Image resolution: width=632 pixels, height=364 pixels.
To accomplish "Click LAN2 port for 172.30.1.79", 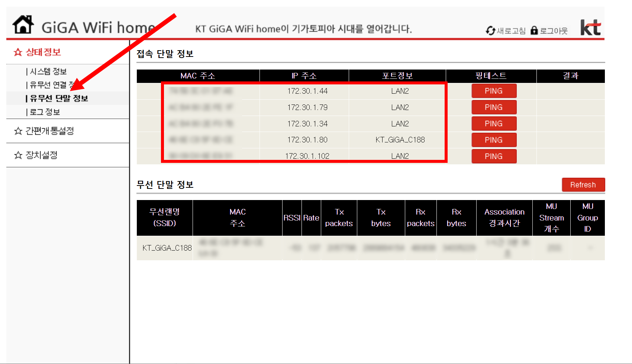I will click(x=400, y=107).
